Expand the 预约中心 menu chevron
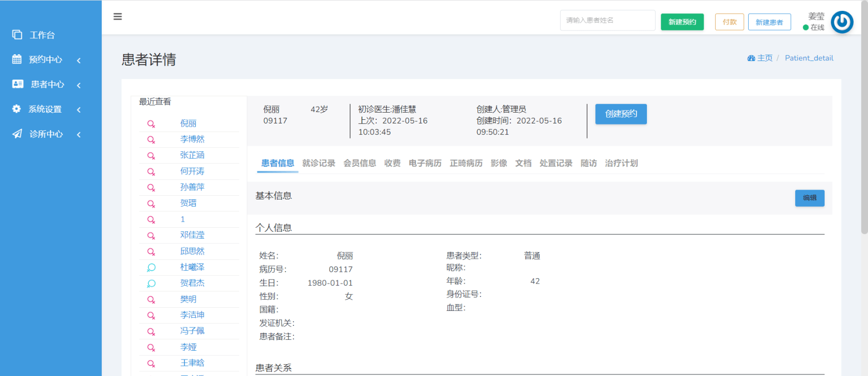This screenshot has width=868, height=376. coord(79,60)
